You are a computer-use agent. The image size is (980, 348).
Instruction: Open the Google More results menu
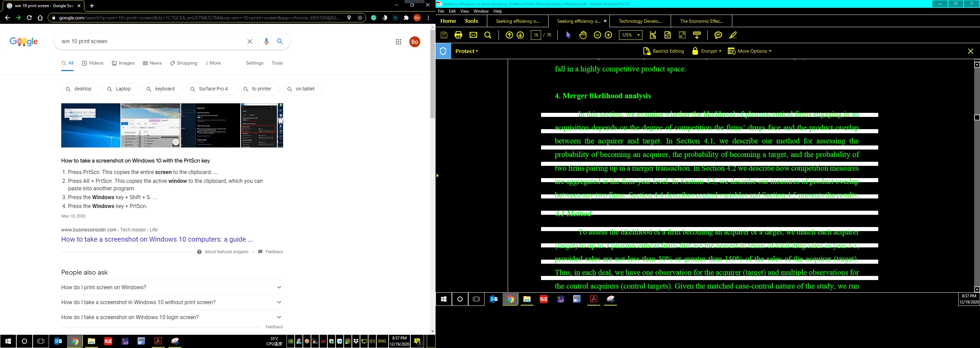[x=213, y=63]
